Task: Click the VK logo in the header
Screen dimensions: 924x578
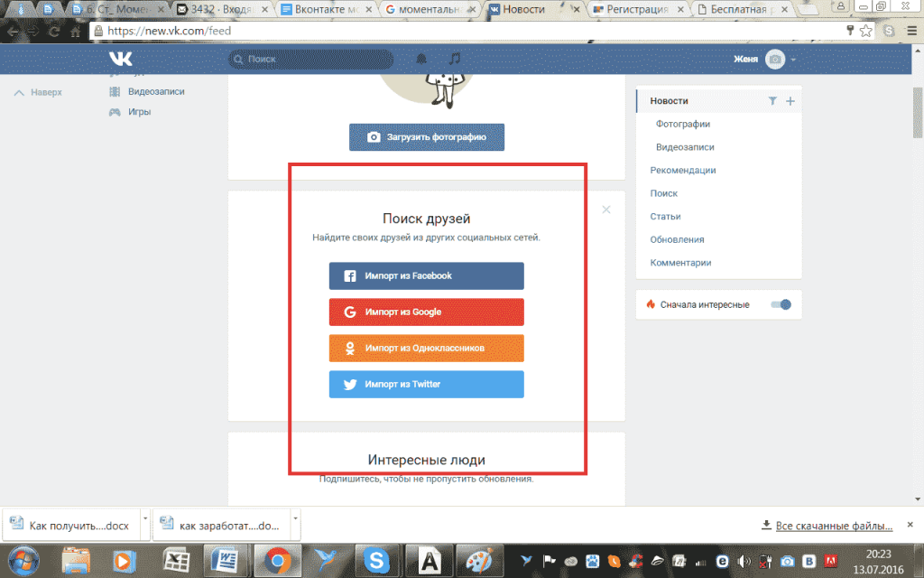Action: (121, 59)
